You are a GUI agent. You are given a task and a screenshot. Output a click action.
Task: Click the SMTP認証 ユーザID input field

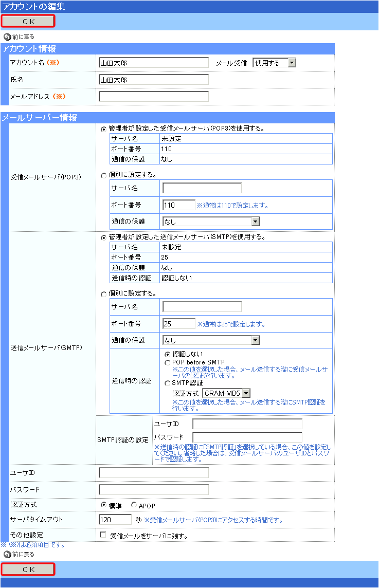click(247, 424)
